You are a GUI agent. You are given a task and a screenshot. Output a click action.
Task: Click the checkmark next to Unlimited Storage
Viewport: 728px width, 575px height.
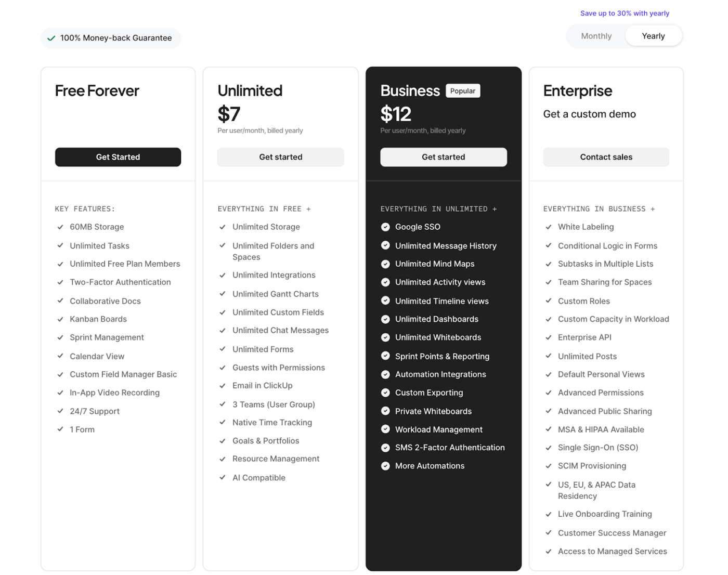coord(223,227)
